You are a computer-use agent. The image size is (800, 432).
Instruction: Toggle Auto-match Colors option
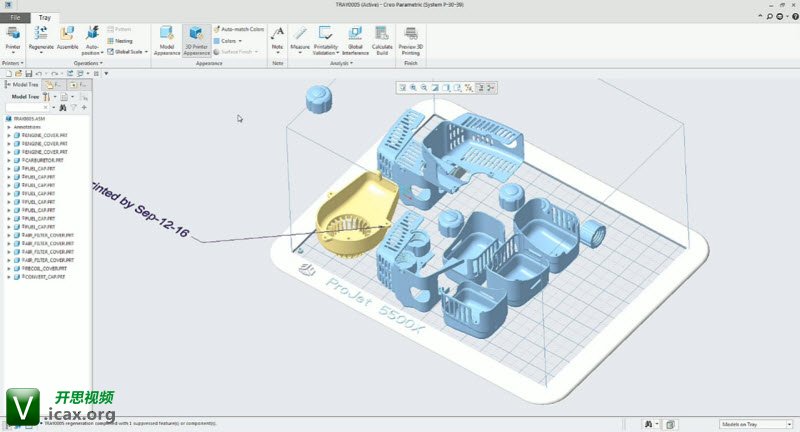pyautogui.click(x=238, y=30)
